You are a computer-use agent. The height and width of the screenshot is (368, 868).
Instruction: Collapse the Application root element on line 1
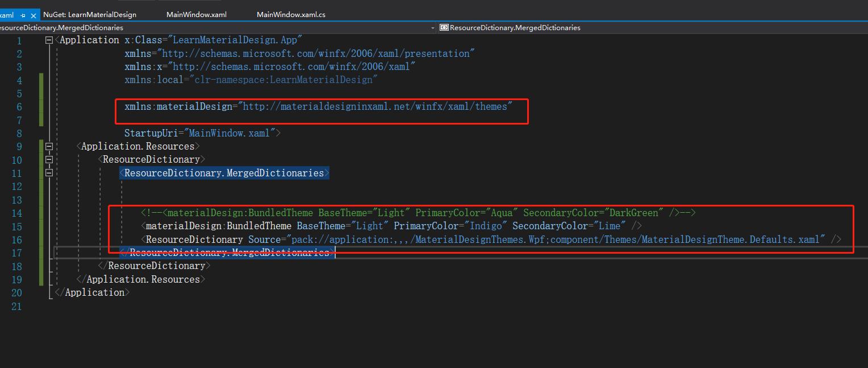[x=49, y=40]
